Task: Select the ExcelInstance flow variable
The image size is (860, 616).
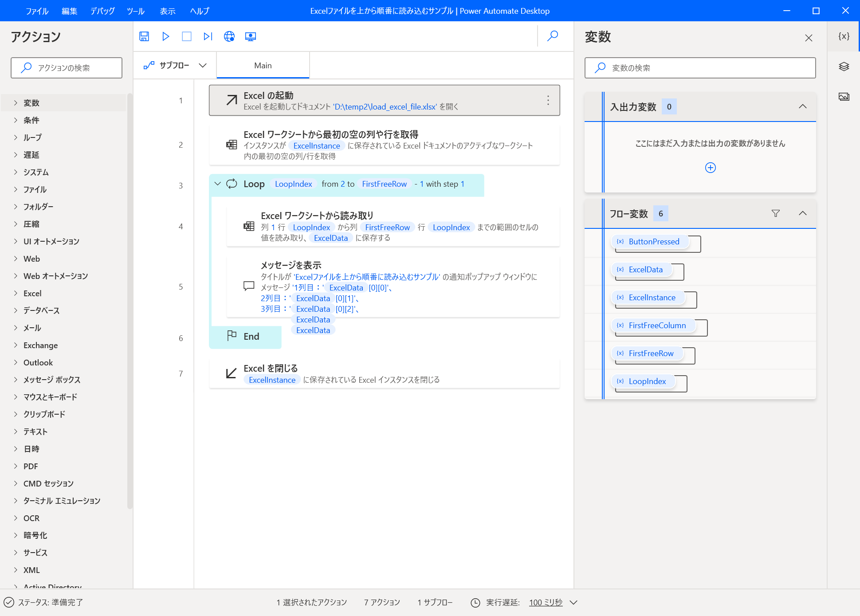Action: 648,298
